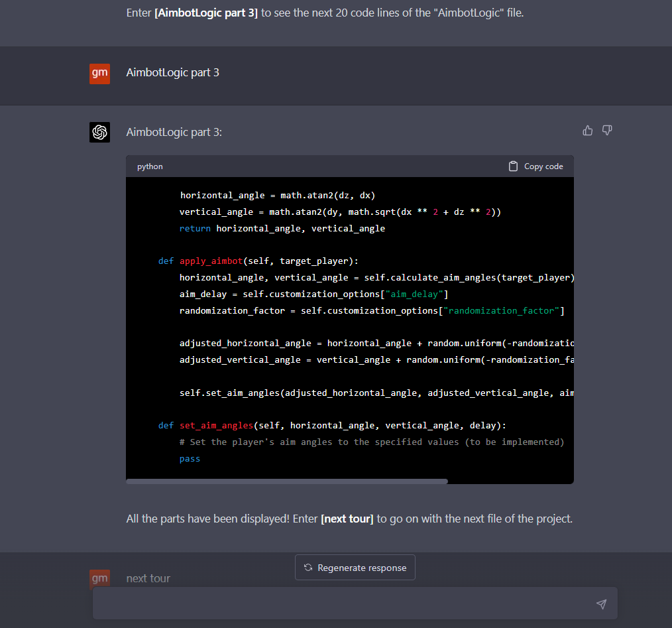
Task: Click the gm avatar beside AimbotLogic part 3
Action: (x=99, y=74)
